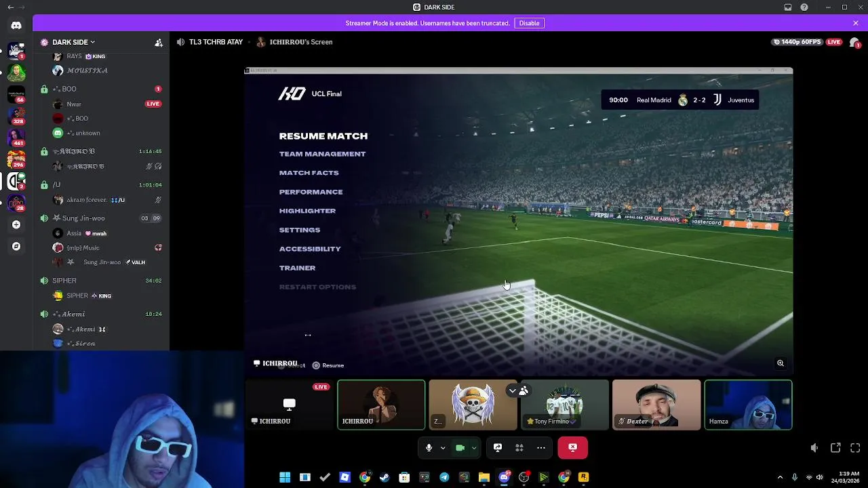
Task: Pop out the stream window
Action: pyautogui.click(x=835, y=448)
